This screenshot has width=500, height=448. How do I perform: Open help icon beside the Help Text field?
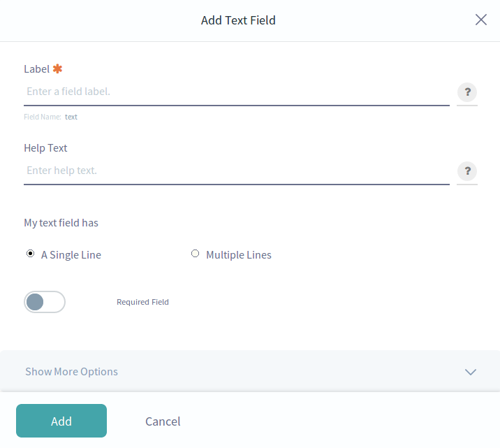[467, 171]
